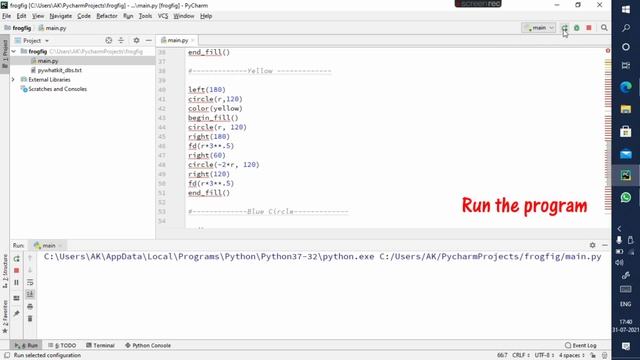Image resolution: width=640 pixels, height=360 pixels.
Task: Expand External Libraries node
Action: tap(13, 80)
